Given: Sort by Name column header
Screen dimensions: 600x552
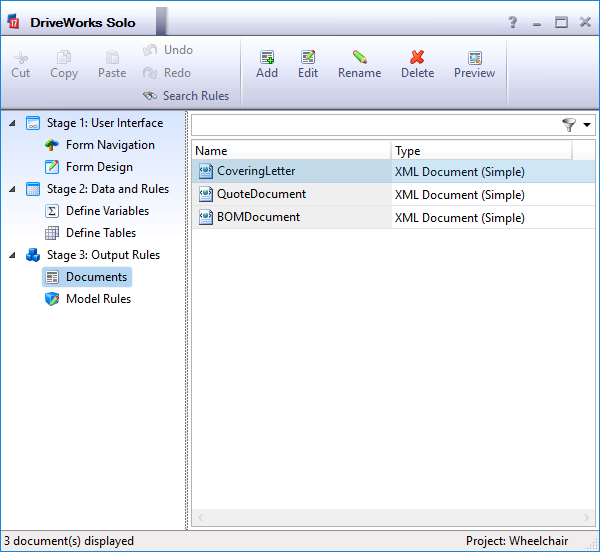Looking at the screenshot, I should coord(292,151).
